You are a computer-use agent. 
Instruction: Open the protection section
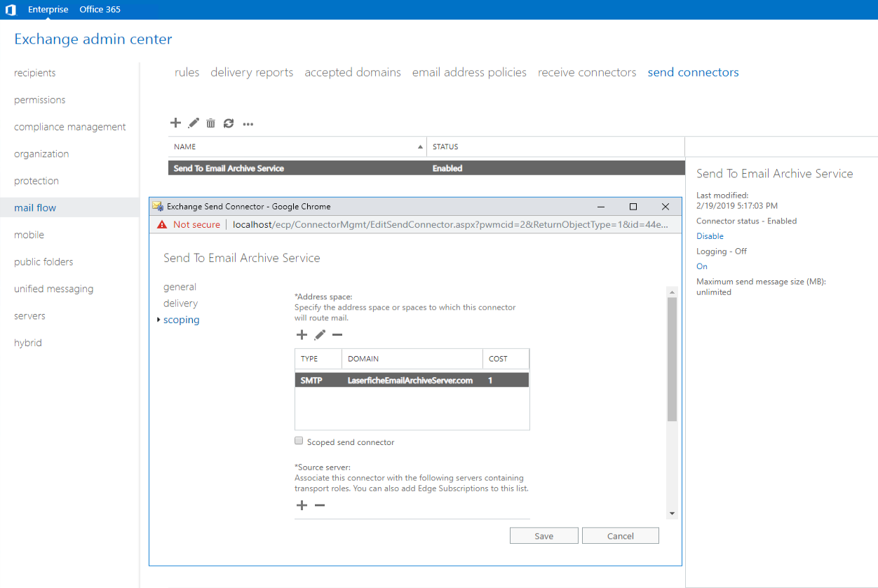pos(36,181)
